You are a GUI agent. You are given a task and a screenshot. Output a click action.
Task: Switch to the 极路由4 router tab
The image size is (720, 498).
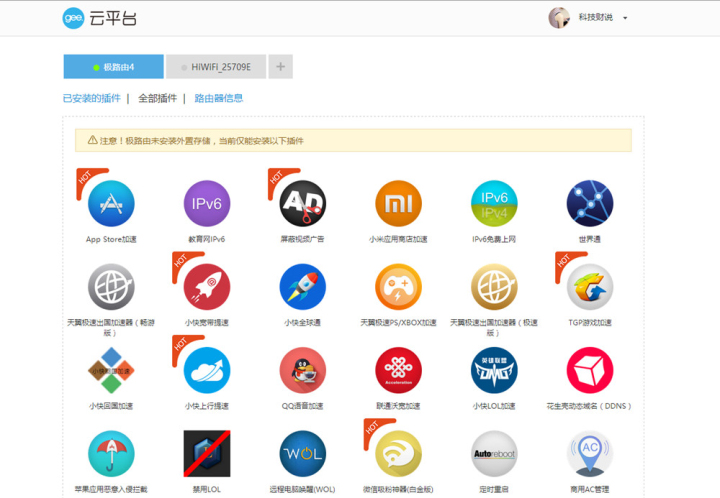[x=113, y=67]
